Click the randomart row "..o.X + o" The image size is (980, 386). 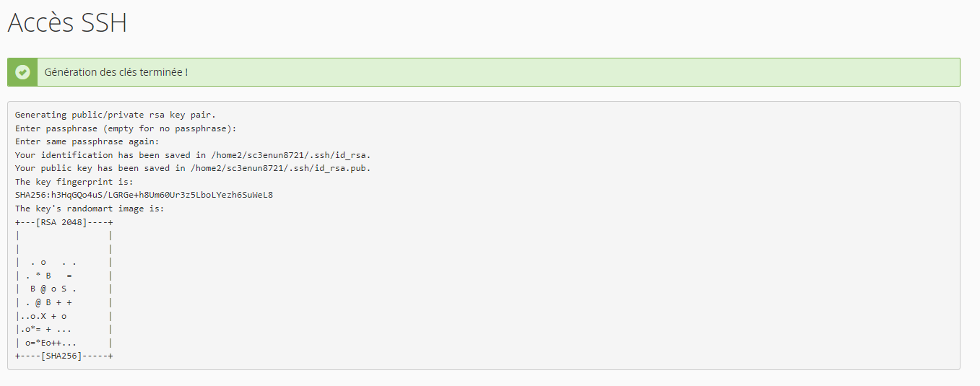(x=43, y=316)
